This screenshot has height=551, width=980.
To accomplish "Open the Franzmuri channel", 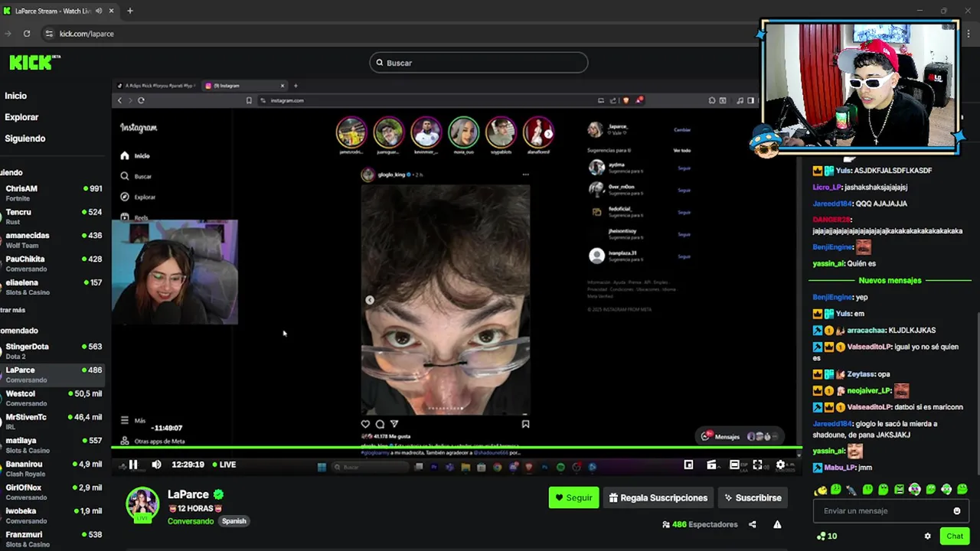I will [x=54, y=539].
